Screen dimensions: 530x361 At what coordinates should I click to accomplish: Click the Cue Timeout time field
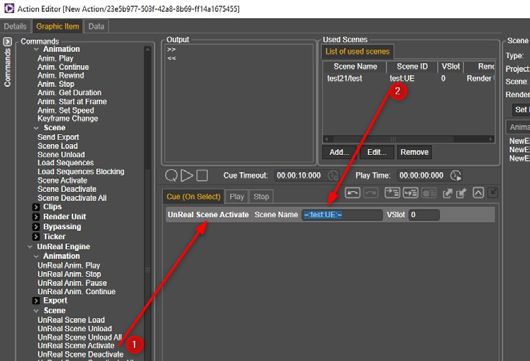pyautogui.click(x=299, y=175)
